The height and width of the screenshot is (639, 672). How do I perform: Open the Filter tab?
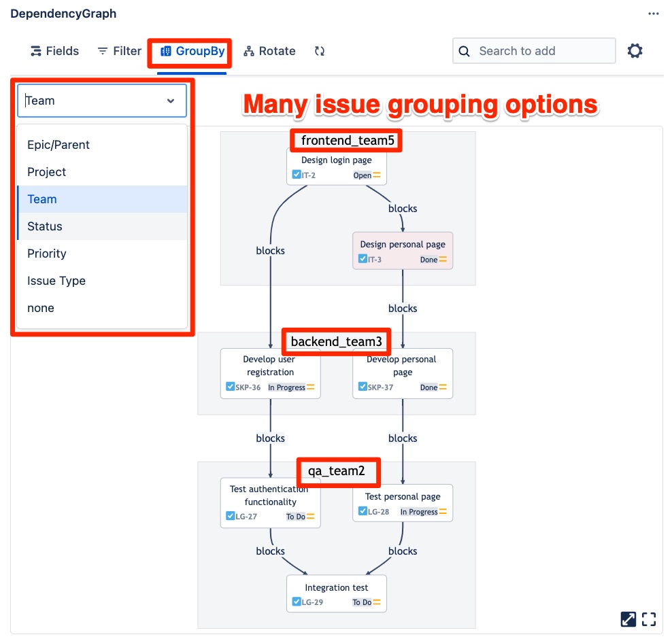119,51
